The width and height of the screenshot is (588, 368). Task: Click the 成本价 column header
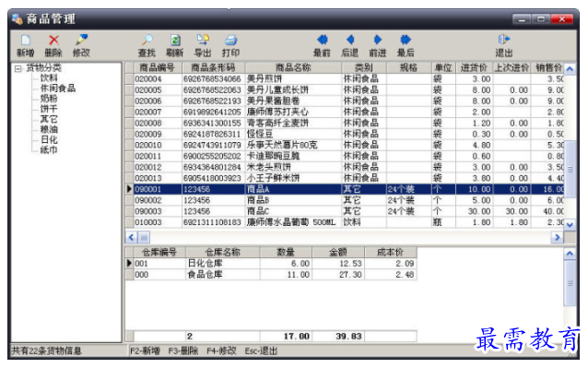coord(391,253)
